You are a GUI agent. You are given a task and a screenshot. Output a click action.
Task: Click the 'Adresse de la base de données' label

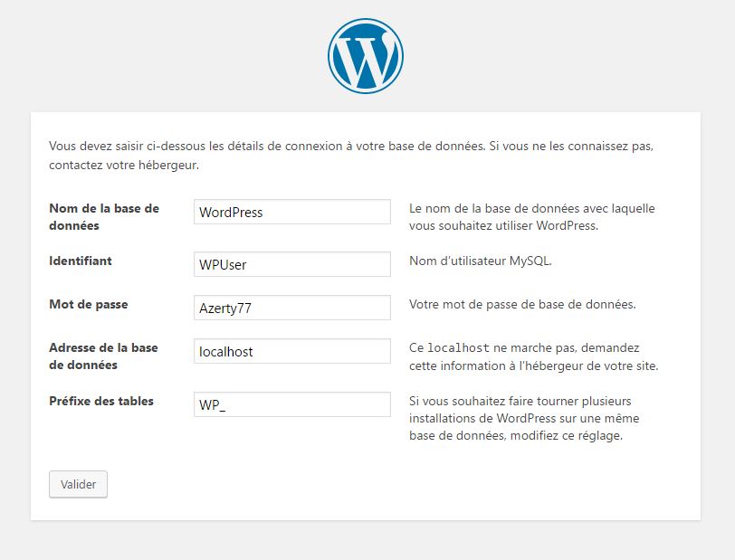pos(103,356)
